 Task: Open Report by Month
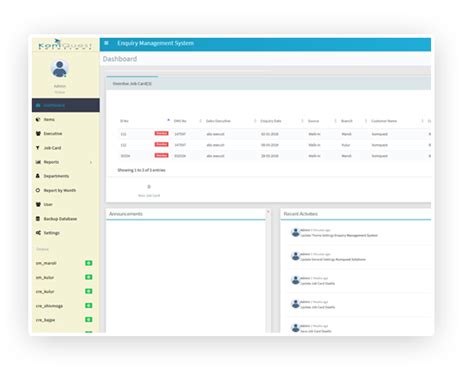(66, 190)
